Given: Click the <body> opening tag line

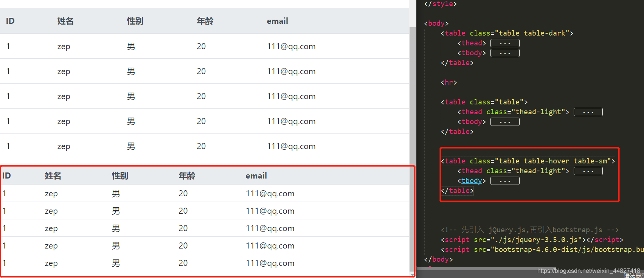Looking at the screenshot, I should [436, 23].
